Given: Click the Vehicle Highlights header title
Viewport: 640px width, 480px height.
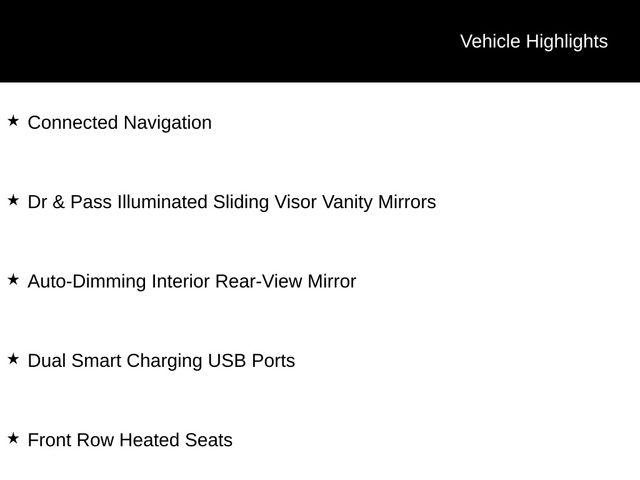Looking at the screenshot, I should 533,41.
